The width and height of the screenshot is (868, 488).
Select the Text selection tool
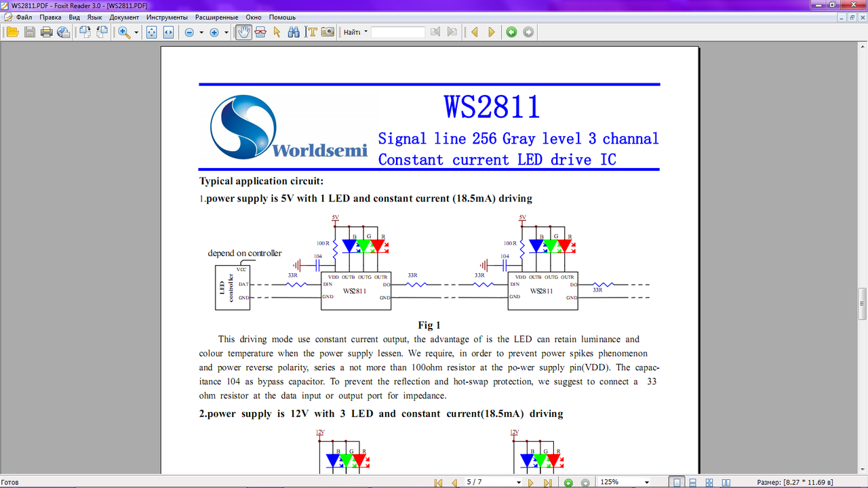tap(311, 32)
